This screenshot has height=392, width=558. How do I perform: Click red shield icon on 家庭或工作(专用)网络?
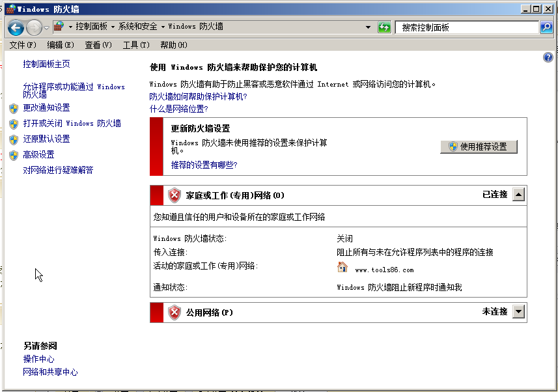(x=174, y=195)
